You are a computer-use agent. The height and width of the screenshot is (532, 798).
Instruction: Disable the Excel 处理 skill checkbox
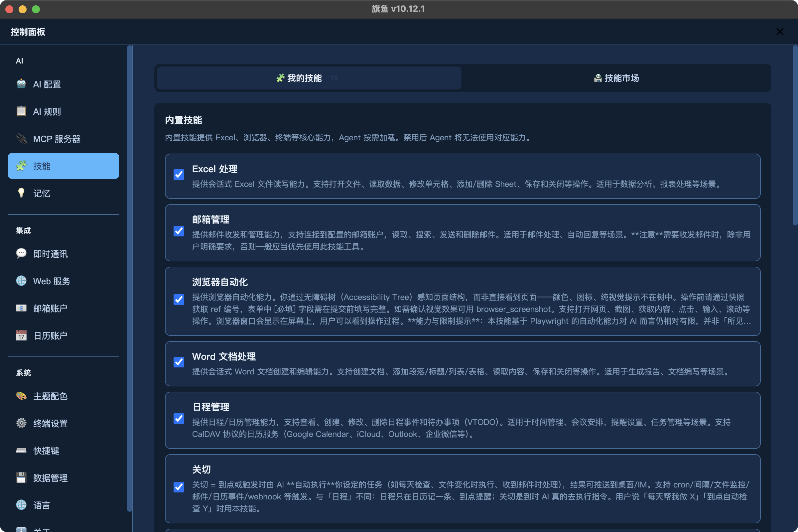point(179,174)
